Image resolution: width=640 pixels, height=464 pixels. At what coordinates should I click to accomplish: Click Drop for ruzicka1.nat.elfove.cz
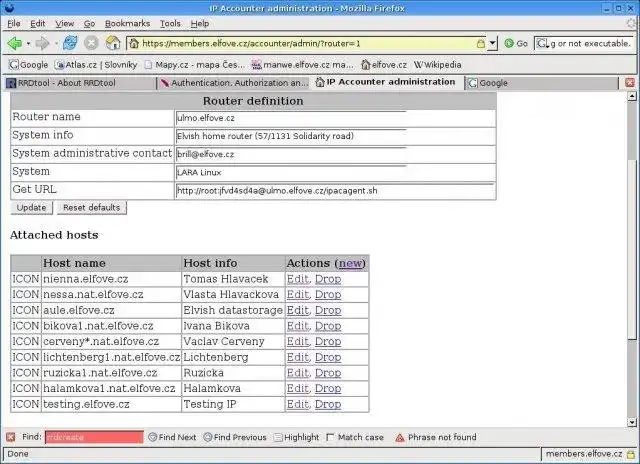328,373
